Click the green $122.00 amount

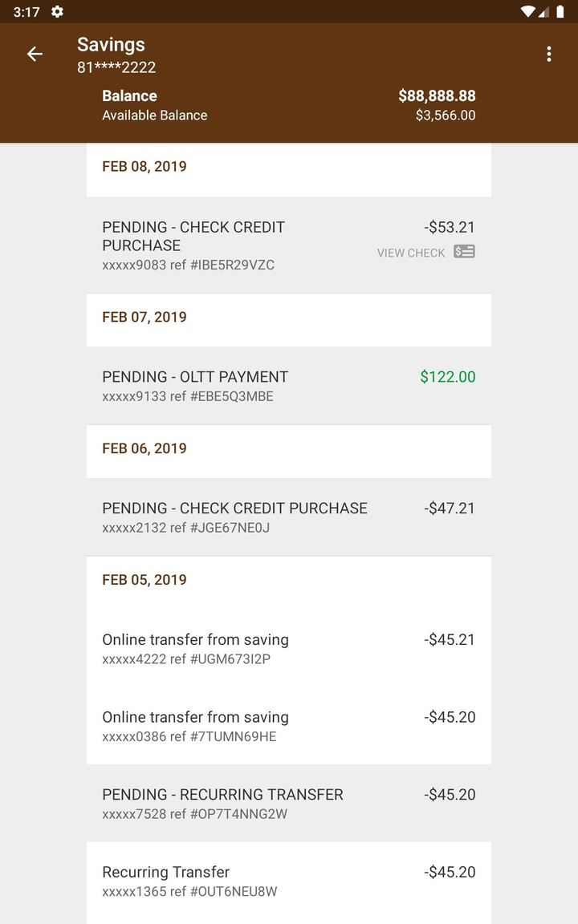[447, 377]
